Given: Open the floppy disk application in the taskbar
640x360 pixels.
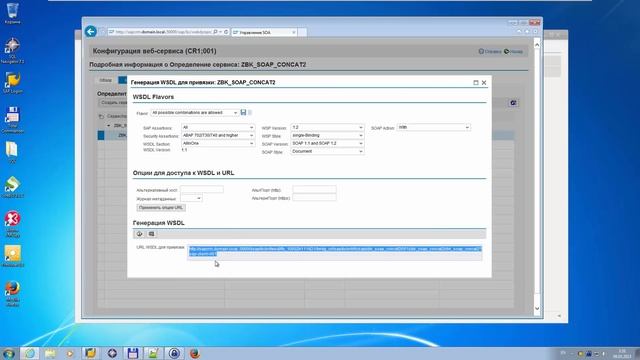Looking at the screenshot, I should coord(133,353).
